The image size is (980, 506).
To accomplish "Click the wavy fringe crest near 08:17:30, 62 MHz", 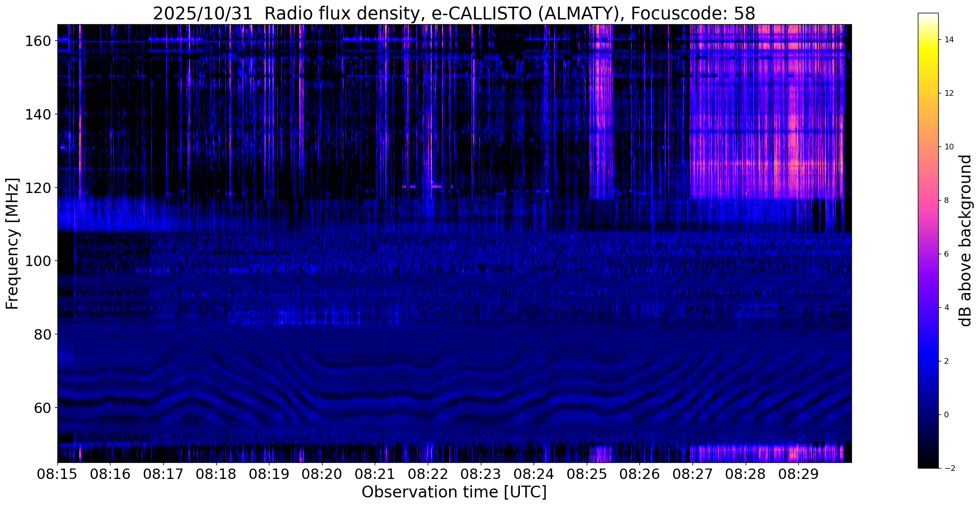I will [190, 399].
